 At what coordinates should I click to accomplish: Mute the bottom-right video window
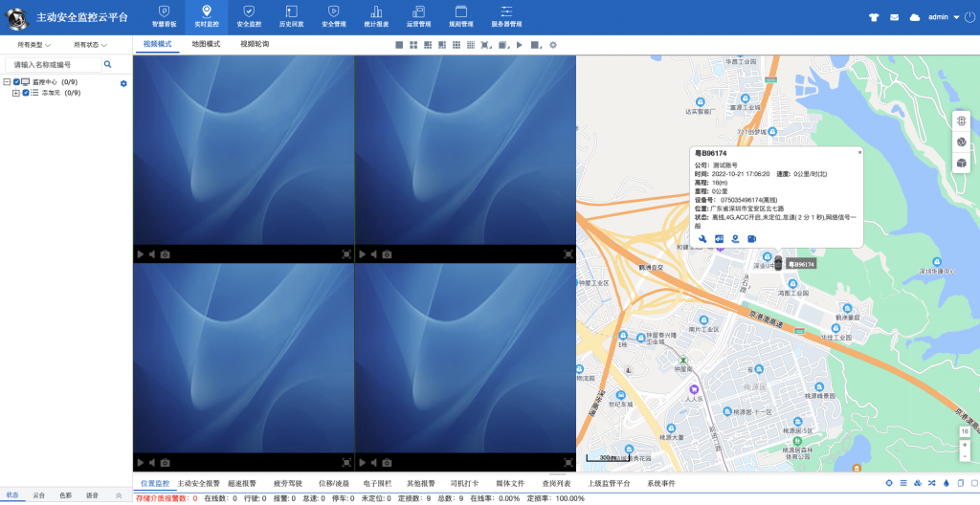coord(374,463)
